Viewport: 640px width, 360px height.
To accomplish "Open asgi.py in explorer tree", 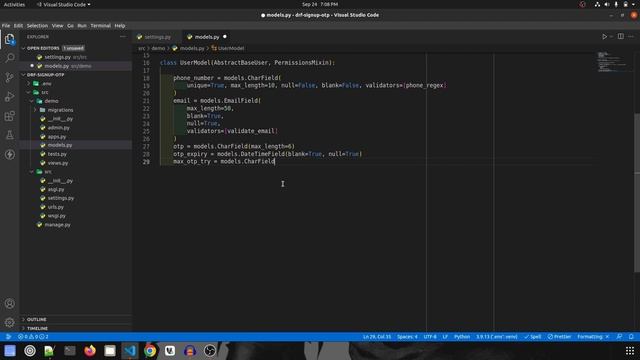I will [56, 189].
